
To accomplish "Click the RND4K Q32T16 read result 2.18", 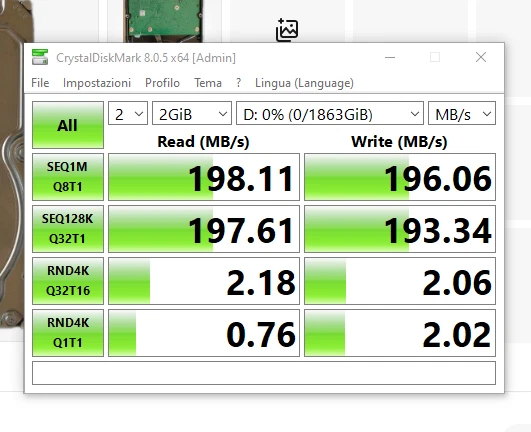I will tap(204, 281).
